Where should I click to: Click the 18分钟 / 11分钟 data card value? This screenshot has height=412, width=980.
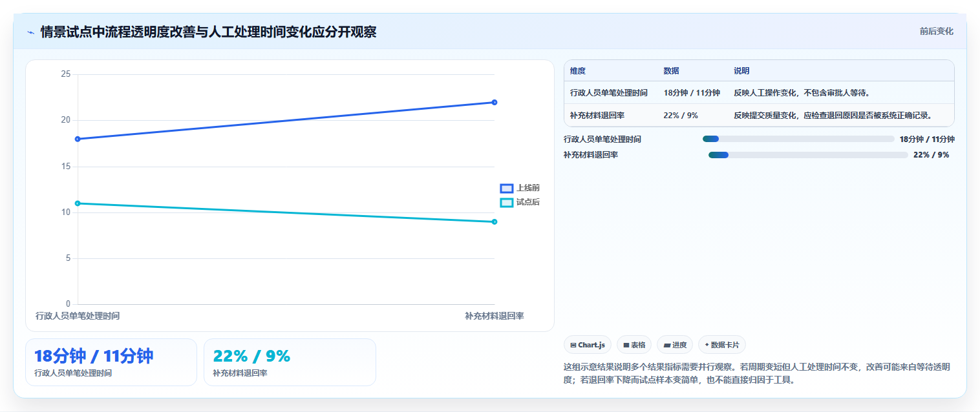94,356
